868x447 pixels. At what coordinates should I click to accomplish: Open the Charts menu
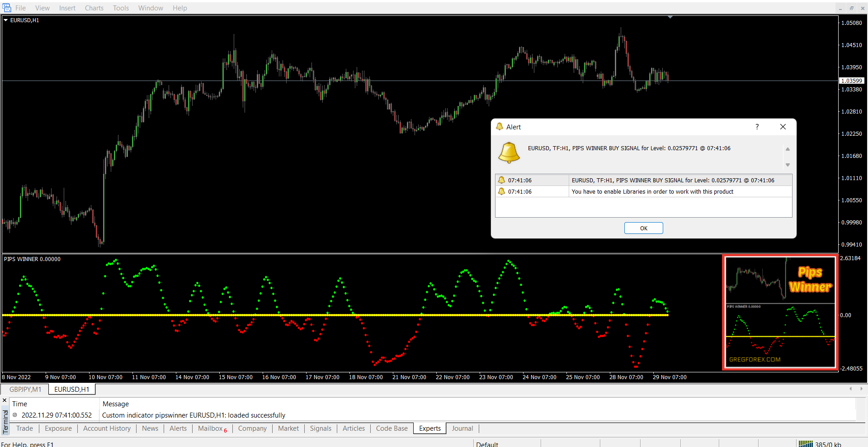tap(94, 8)
